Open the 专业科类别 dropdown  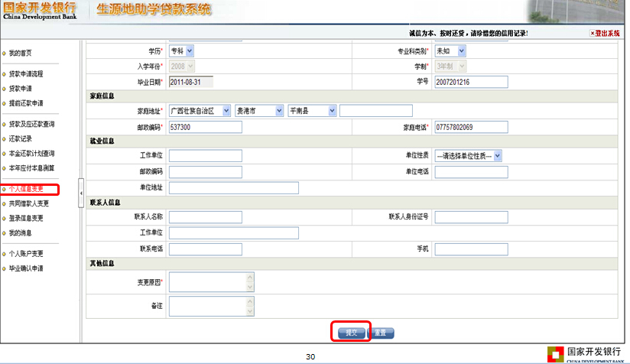(450, 50)
